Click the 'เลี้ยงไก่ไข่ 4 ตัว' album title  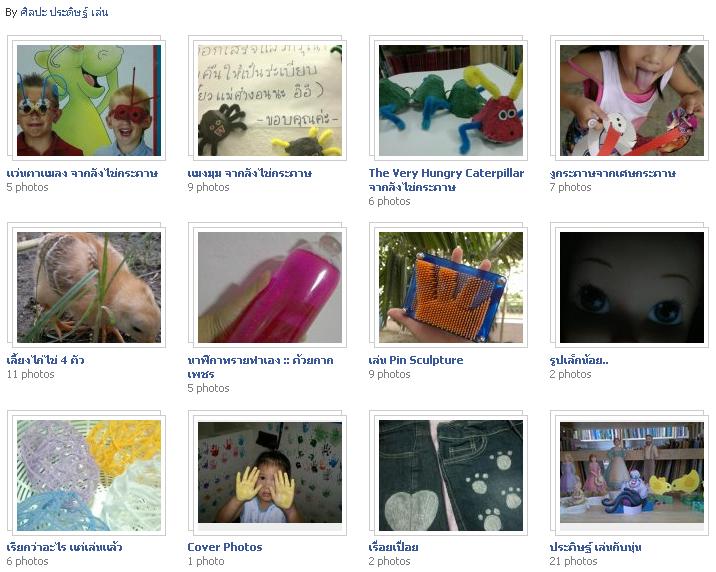tap(45, 360)
